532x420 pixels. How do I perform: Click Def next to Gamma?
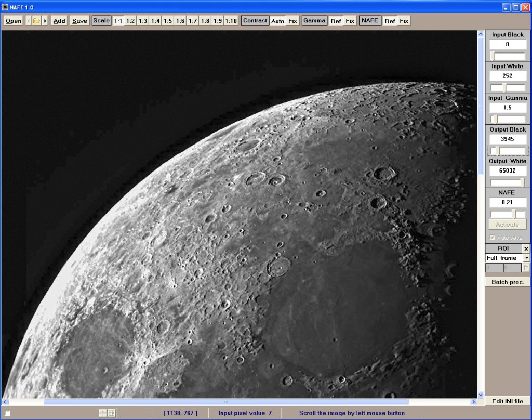[x=336, y=21]
